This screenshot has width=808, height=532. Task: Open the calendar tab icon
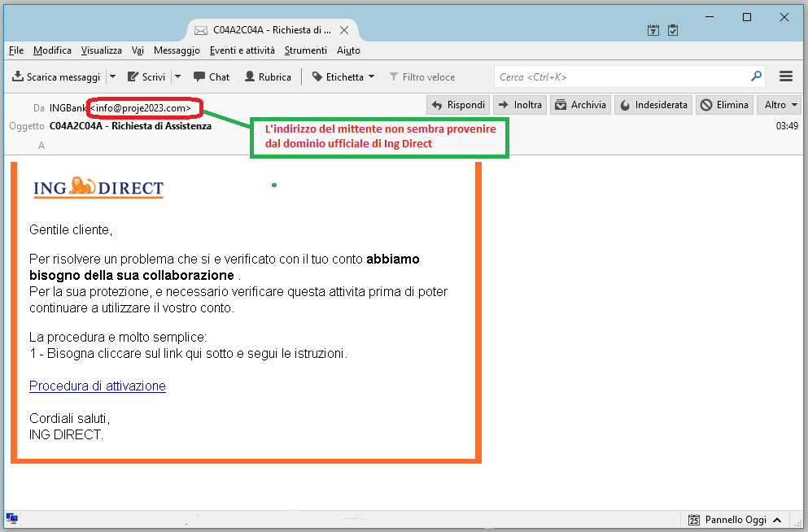click(653, 30)
